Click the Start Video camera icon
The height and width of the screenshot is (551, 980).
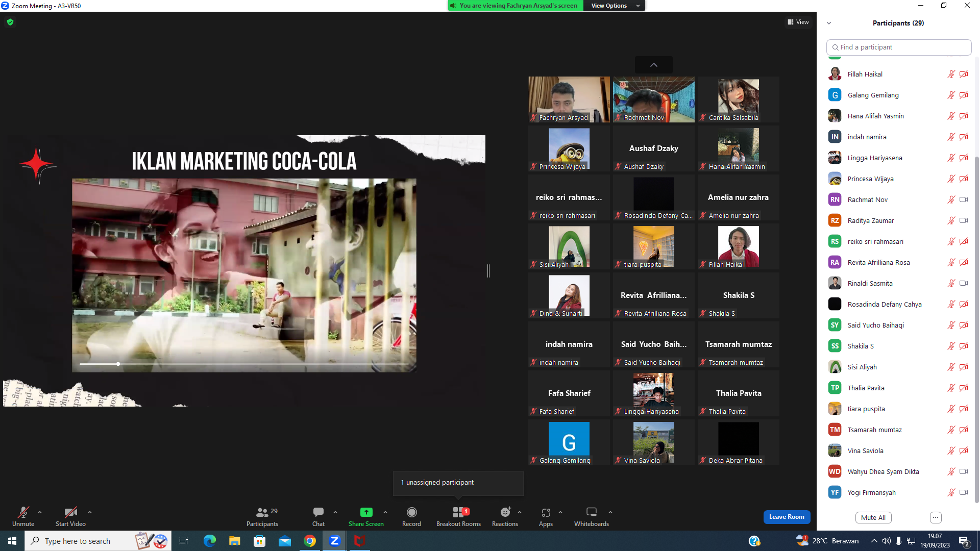click(70, 512)
